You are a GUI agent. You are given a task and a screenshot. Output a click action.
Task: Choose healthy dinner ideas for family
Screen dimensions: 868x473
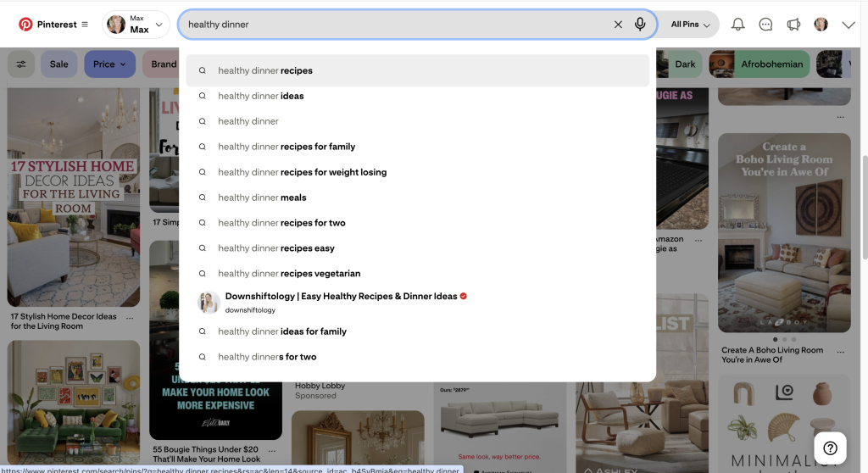pyautogui.click(x=417, y=331)
